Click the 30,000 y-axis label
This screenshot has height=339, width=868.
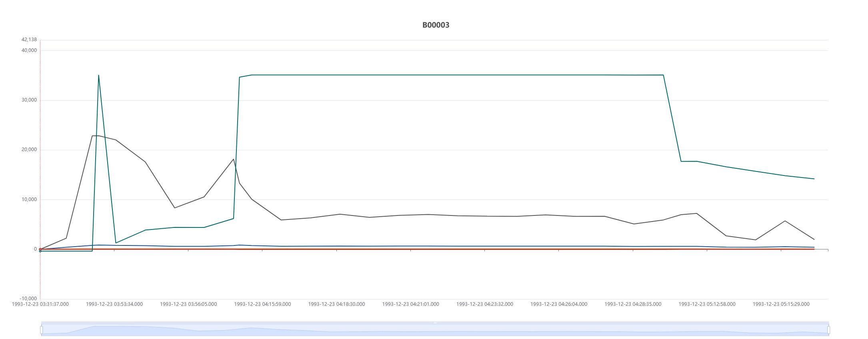[29, 100]
